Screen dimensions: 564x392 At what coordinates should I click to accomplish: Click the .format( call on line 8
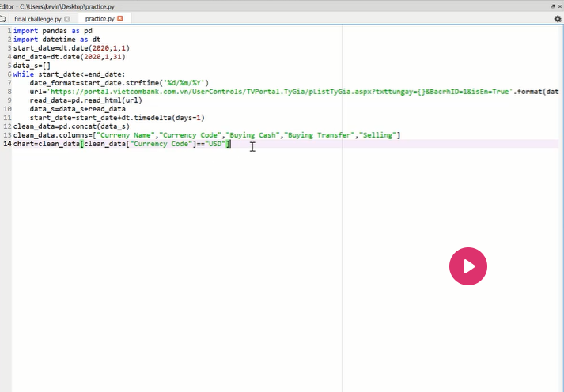528,92
